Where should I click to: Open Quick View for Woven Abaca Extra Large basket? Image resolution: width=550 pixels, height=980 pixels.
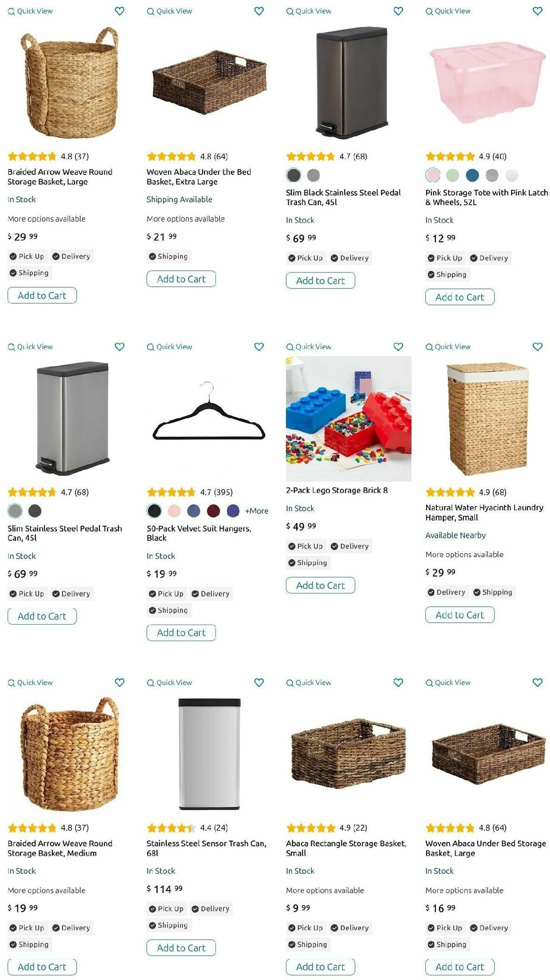tap(170, 11)
